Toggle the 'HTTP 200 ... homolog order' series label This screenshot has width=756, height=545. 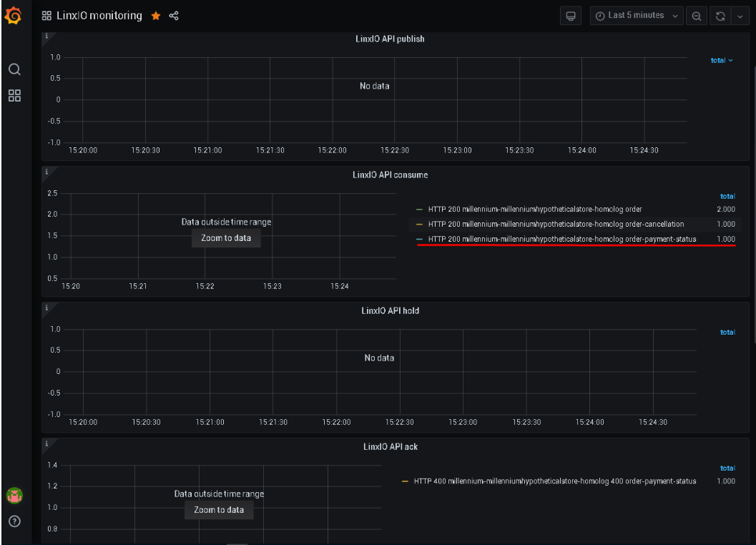tap(534, 210)
